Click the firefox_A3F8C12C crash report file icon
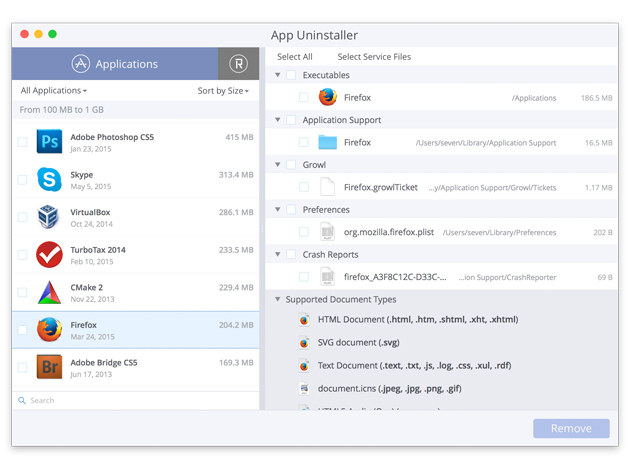The height and width of the screenshot is (473, 630). (327, 276)
